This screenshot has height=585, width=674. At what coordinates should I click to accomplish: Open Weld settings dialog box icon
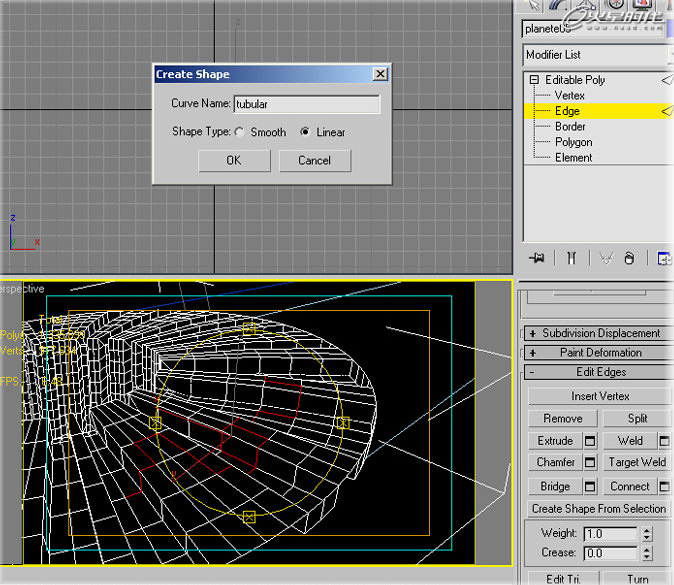click(x=664, y=441)
